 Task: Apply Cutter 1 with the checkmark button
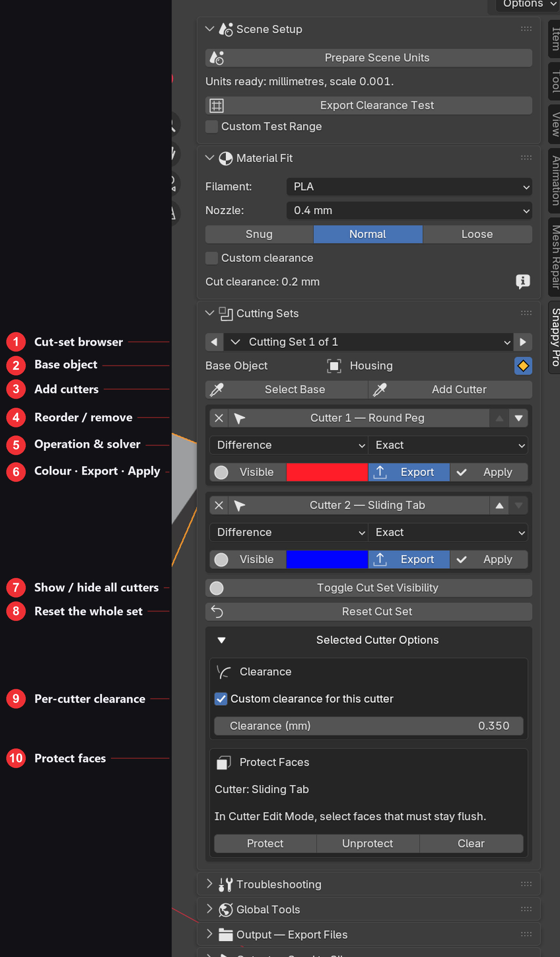pos(489,472)
